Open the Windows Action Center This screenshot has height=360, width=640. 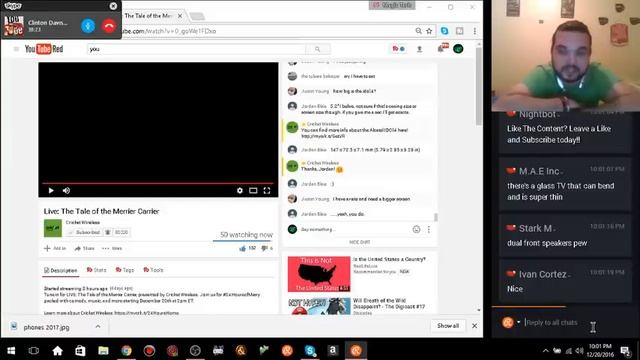pyautogui.click(x=625, y=351)
